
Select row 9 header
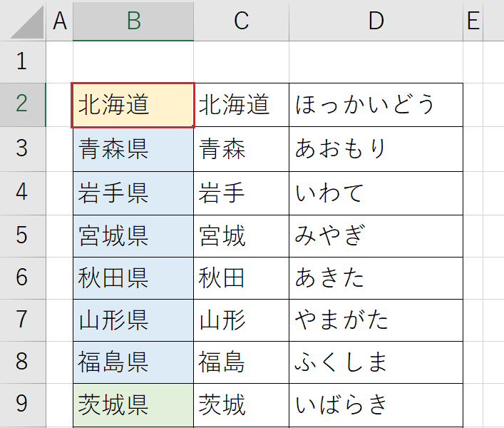[x=23, y=404]
